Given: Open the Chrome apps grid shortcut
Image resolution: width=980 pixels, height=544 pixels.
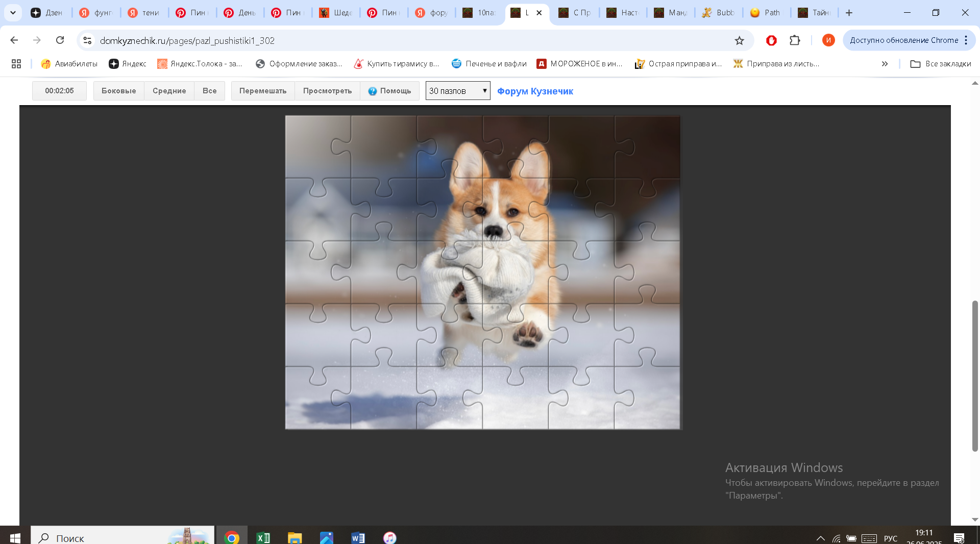Looking at the screenshot, I should tap(16, 64).
